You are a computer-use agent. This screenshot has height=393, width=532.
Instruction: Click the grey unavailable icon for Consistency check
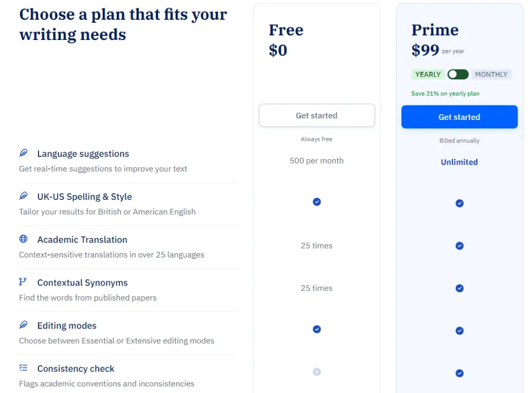(x=316, y=372)
